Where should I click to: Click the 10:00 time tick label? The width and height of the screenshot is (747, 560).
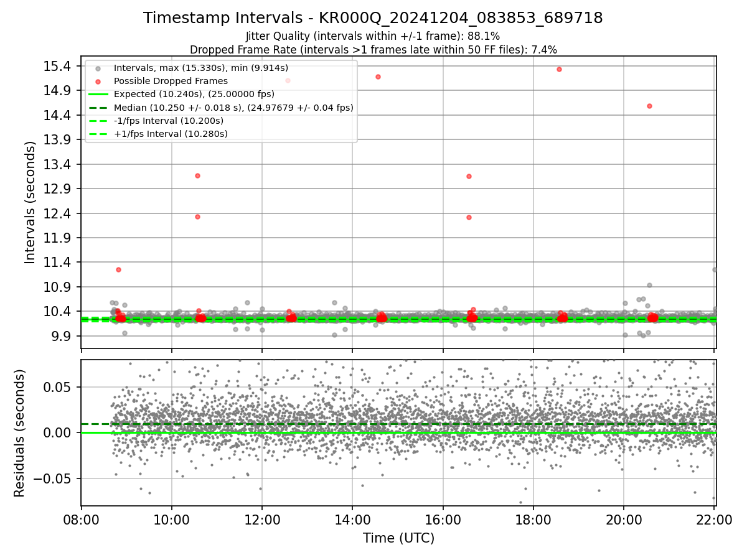tap(172, 520)
